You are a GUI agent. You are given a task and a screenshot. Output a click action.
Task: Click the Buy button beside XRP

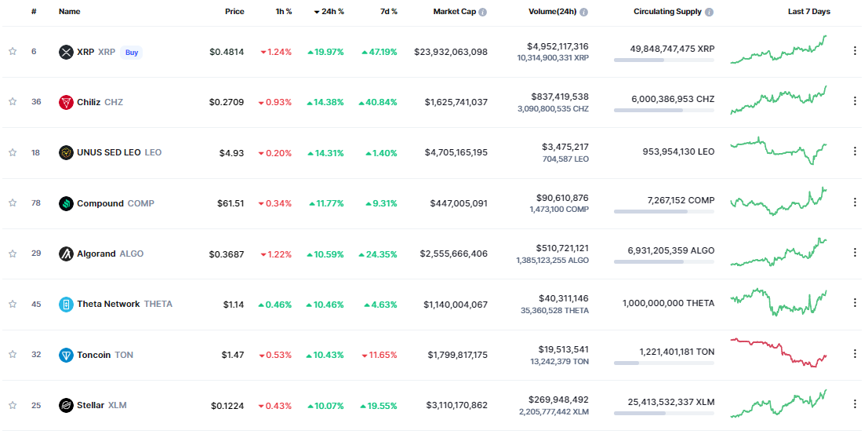pos(131,53)
